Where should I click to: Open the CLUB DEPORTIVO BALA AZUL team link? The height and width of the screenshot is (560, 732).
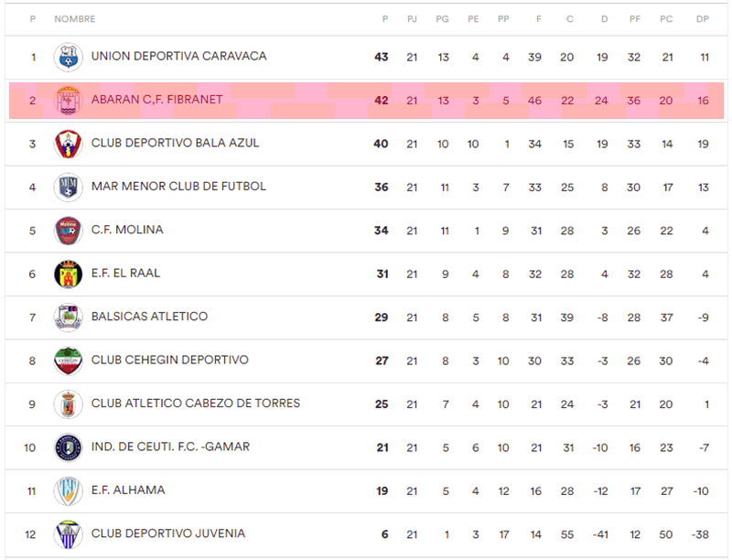(x=175, y=143)
